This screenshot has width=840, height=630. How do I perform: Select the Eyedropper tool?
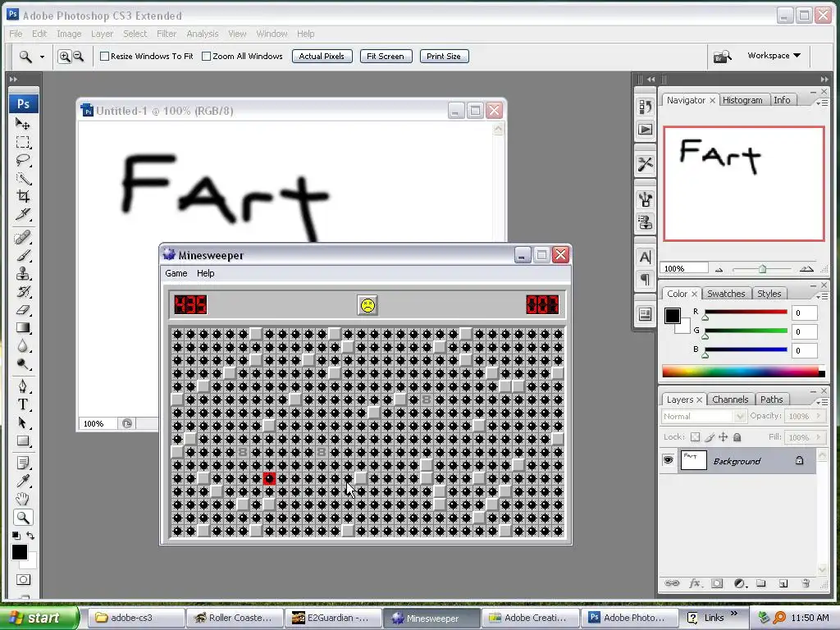click(22, 481)
